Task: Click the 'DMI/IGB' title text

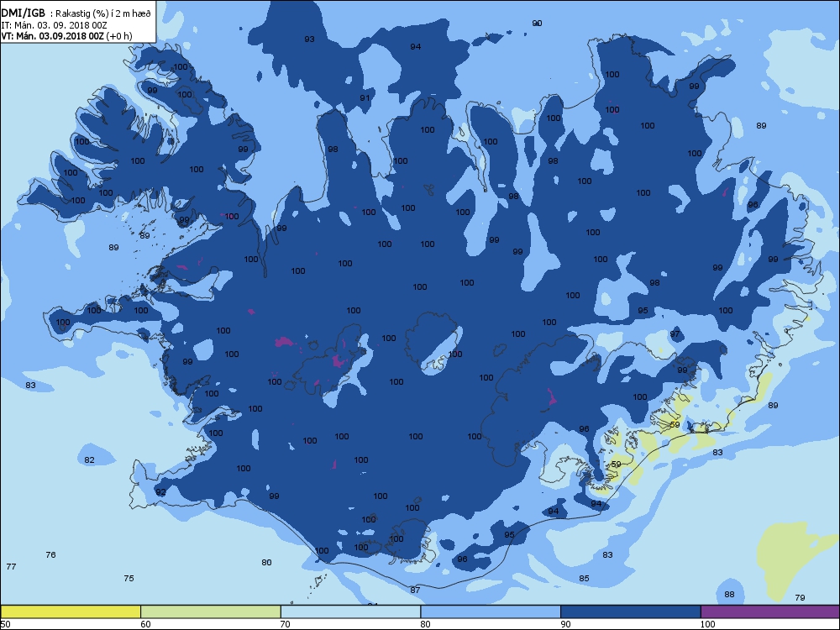Action: tap(23, 13)
